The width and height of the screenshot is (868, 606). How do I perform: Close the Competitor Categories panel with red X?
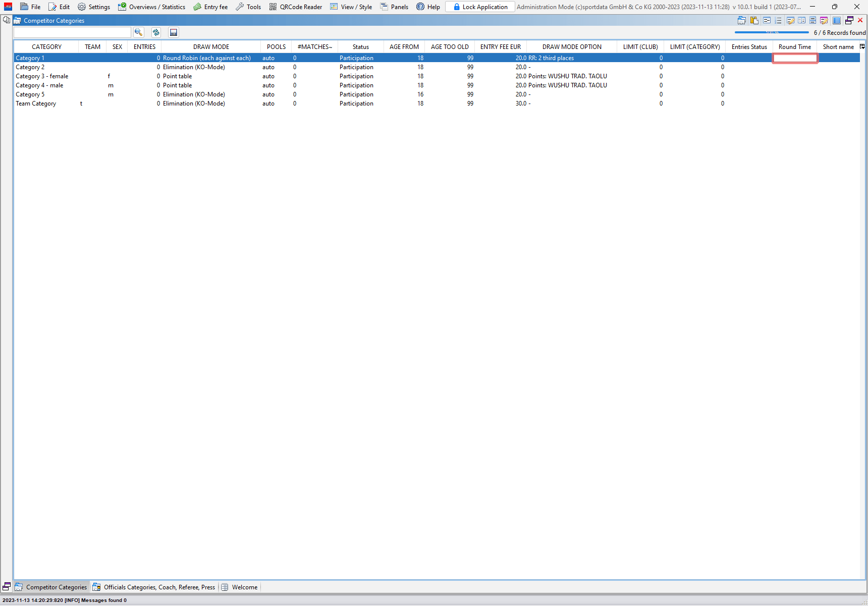point(860,20)
